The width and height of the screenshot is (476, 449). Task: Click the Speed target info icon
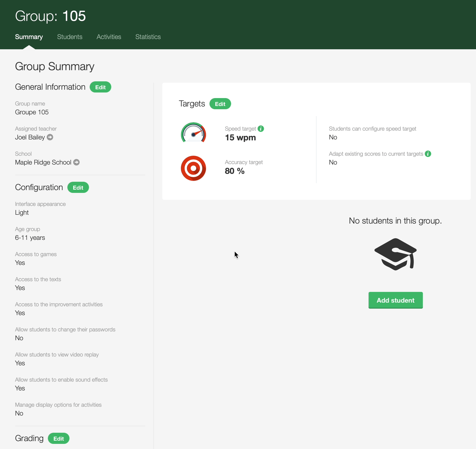click(261, 129)
